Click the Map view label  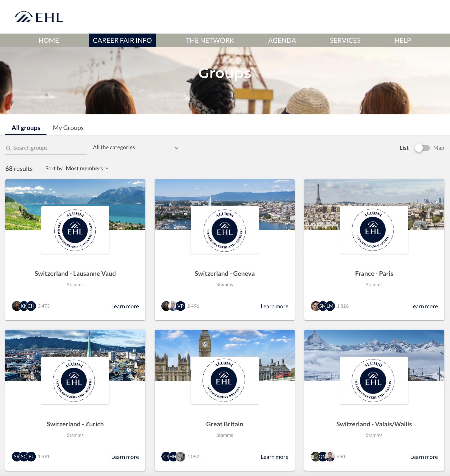coord(439,148)
